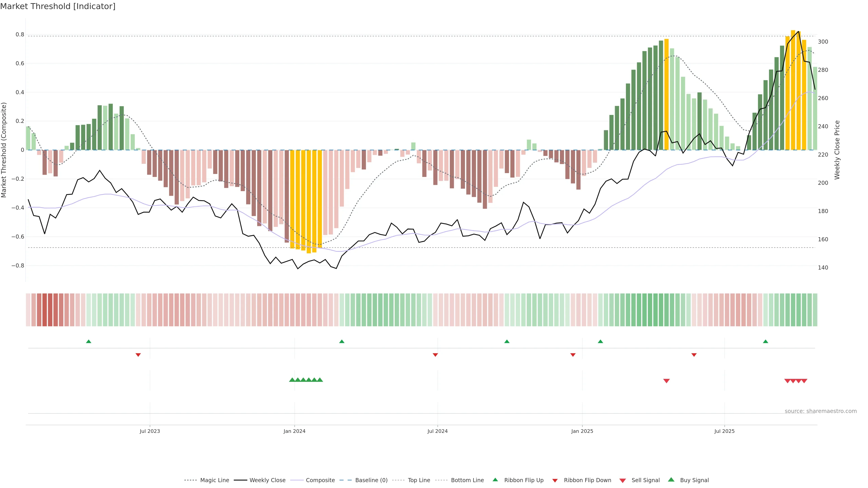
Task: Click the rightmost sell signal triangle
Action: click(x=804, y=381)
